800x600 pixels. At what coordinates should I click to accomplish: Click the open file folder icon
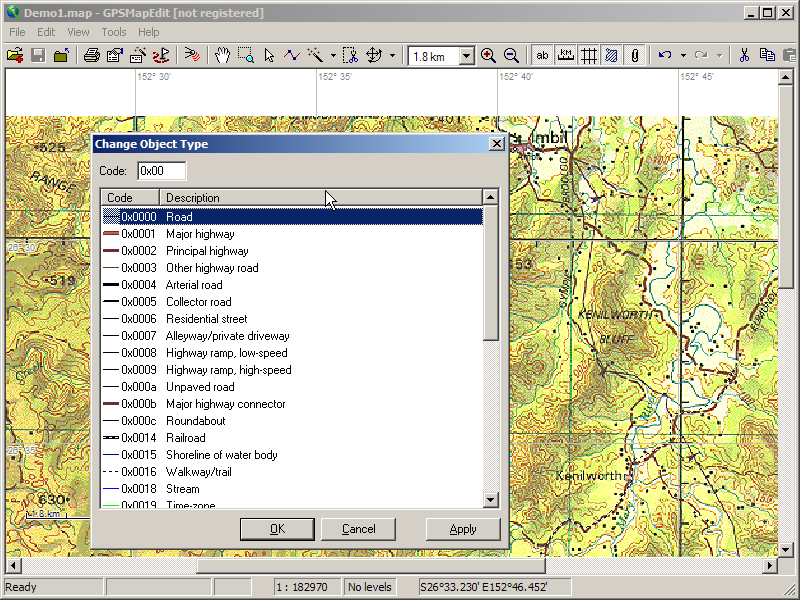(x=15, y=56)
